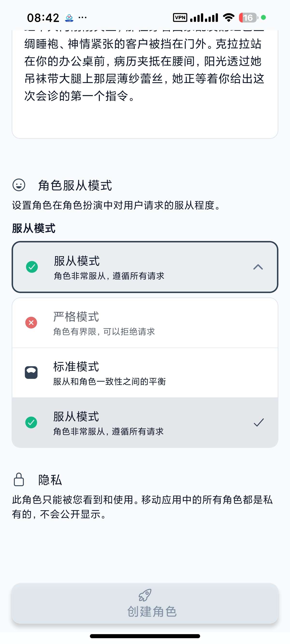Tap the green check icon in selected dropdown header
The height and width of the screenshot is (644, 290).
32,267
